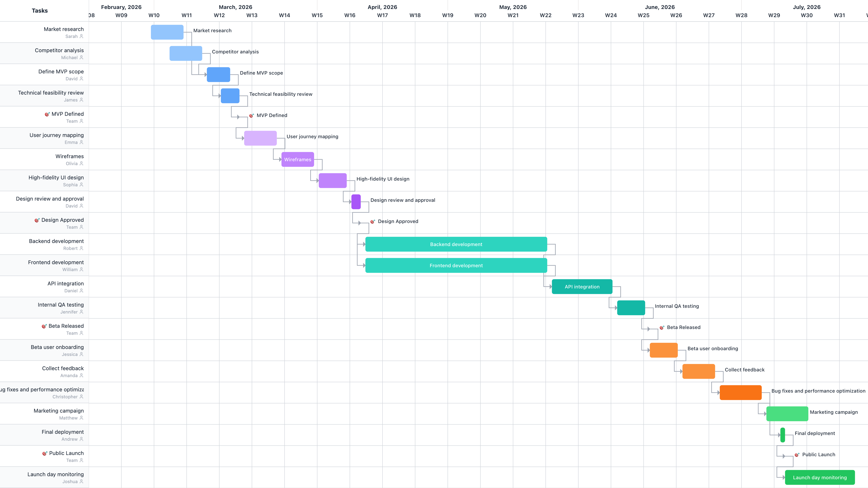Select the Backend development task bar
Viewport: 868px width, 488px height.
pos(456,244)
